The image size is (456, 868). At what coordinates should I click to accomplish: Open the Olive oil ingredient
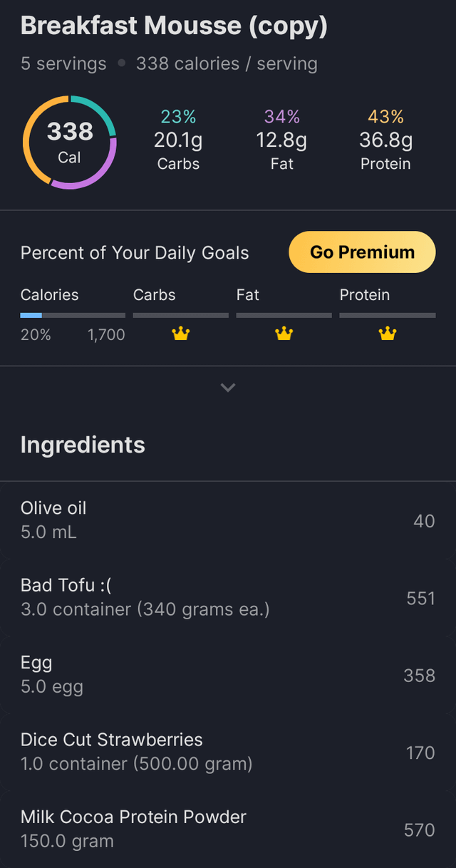coord(228,520)
